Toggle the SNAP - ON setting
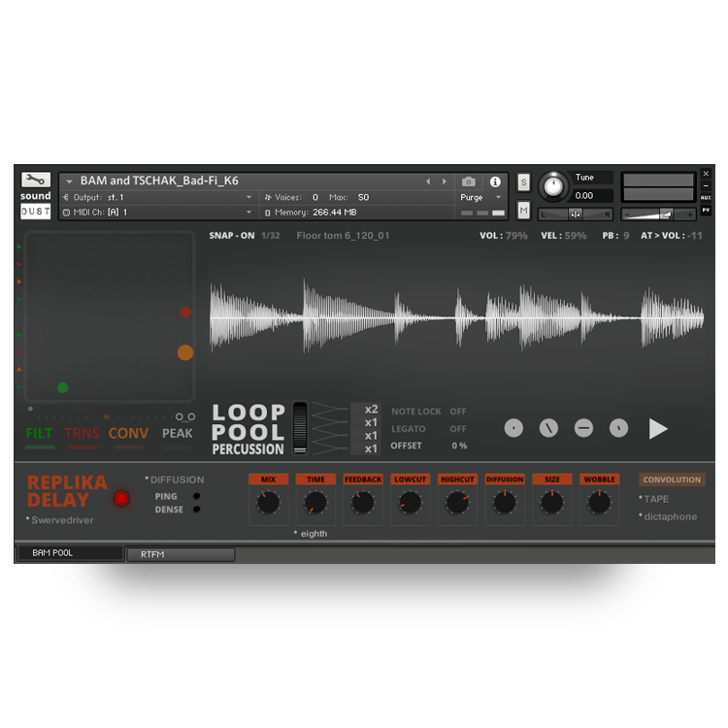Viewport: 728px width, 728px height. 232,236
